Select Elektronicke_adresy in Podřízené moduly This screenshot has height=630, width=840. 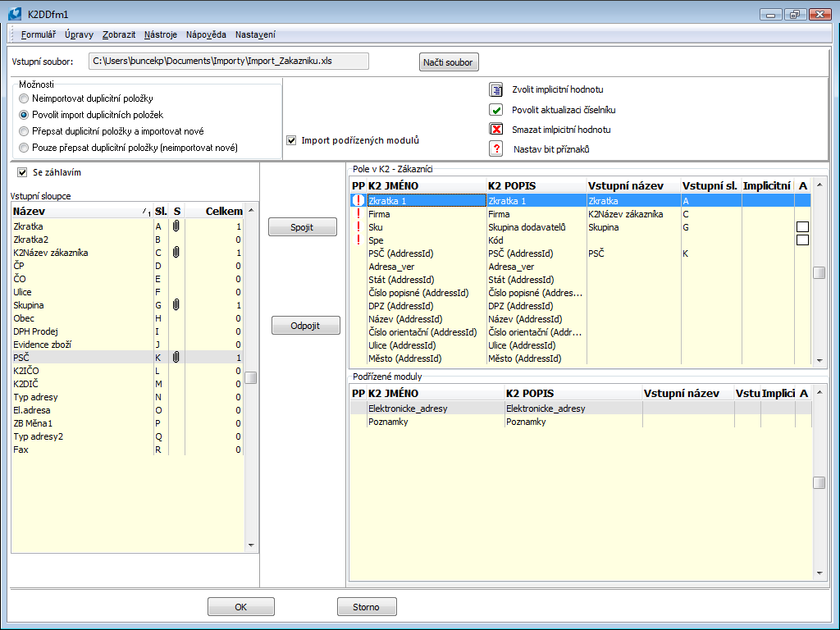(581, 409)
